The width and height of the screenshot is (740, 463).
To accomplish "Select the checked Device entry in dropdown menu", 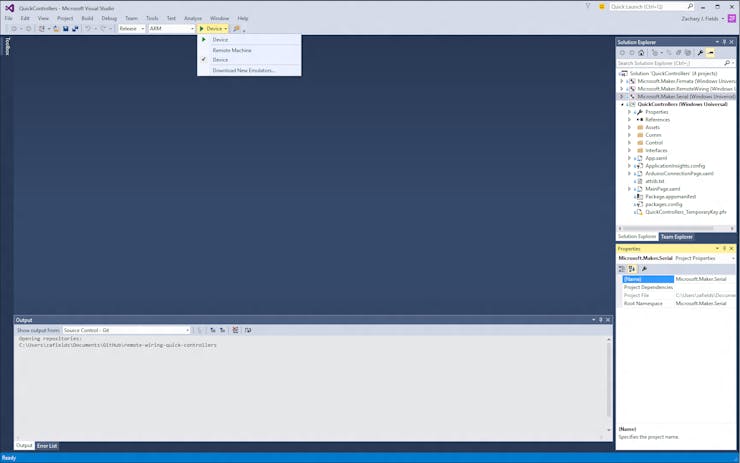I will tap(249, 60).
